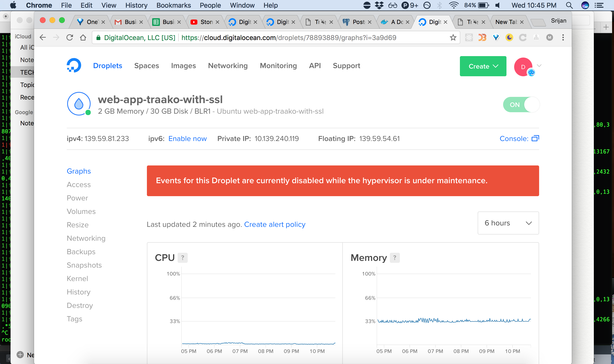Open the dark mode moon extension
This screenshot has height=364, width=614.
pyautogui.click(x=509, y=38)
